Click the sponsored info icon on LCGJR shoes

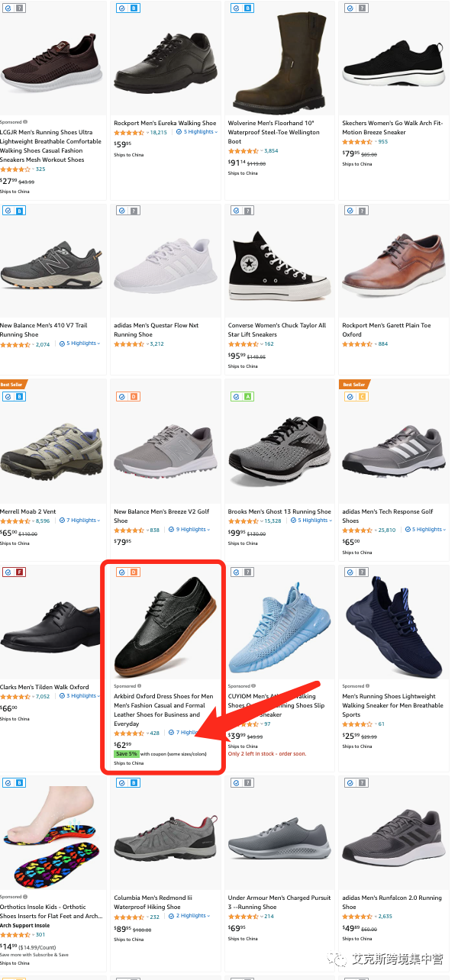25,122
